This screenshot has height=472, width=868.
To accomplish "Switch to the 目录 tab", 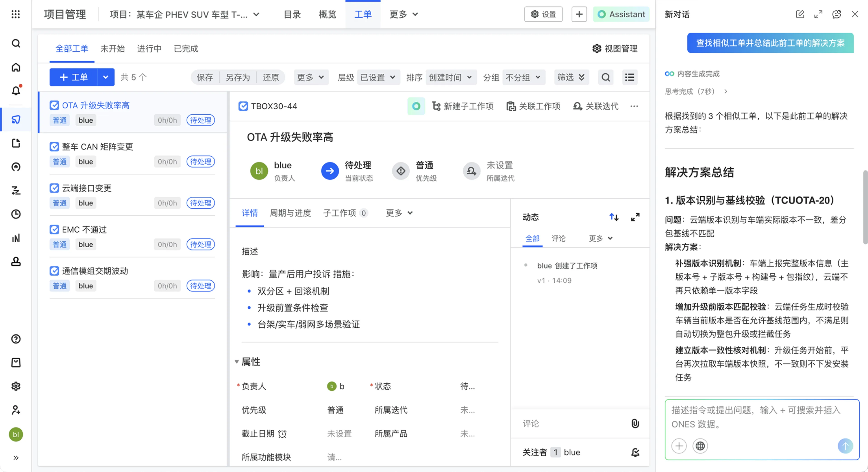I will point(292,14).
